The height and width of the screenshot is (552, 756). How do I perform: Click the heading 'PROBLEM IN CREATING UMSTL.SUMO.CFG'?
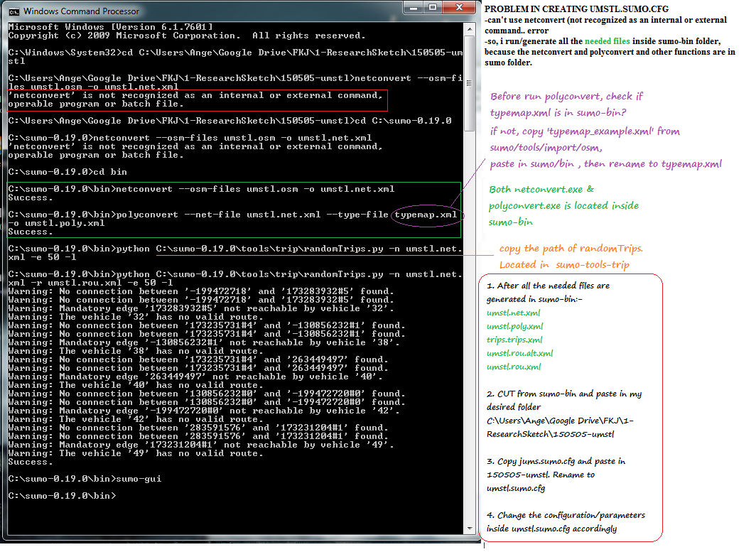pos(576,9)
